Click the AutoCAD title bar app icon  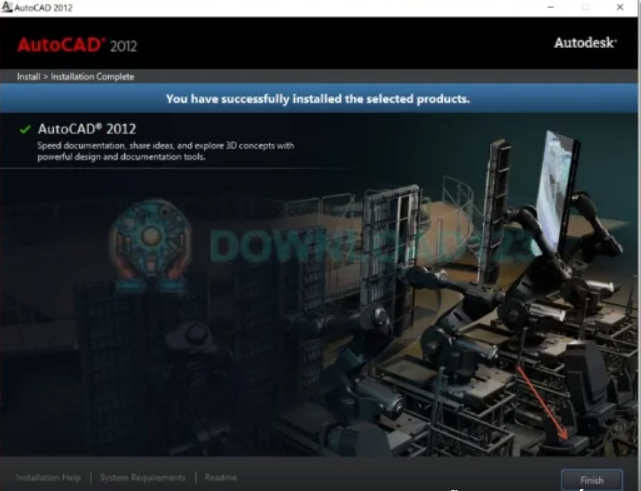pyautogui.click(x=7, y=7)
